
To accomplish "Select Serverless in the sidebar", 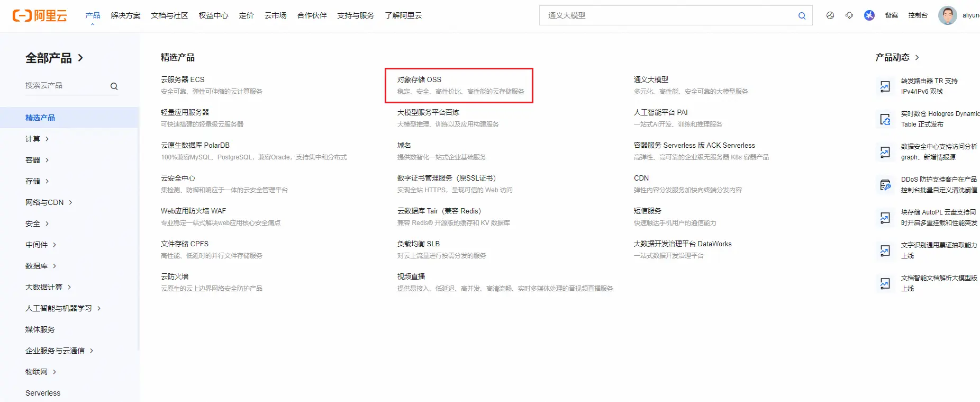I will pyautogui.click(x=43, y=393).
